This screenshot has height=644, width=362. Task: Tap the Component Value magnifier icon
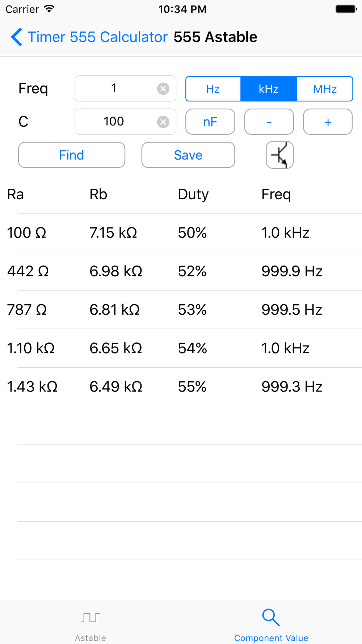pos(271,617)
